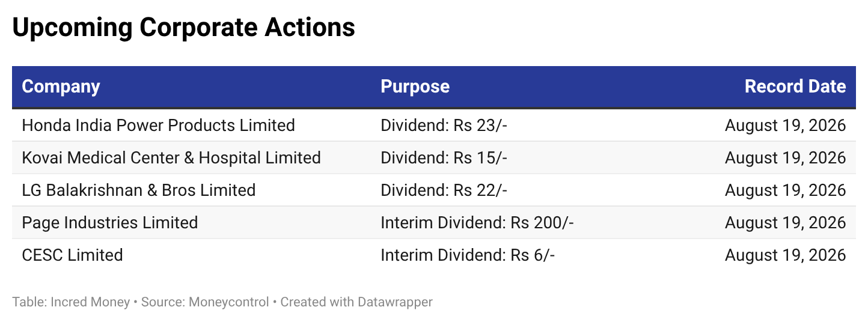Viewport: 868px width, 322px height.
Task: Click the Company column header
Action: (x=61, y=87)
